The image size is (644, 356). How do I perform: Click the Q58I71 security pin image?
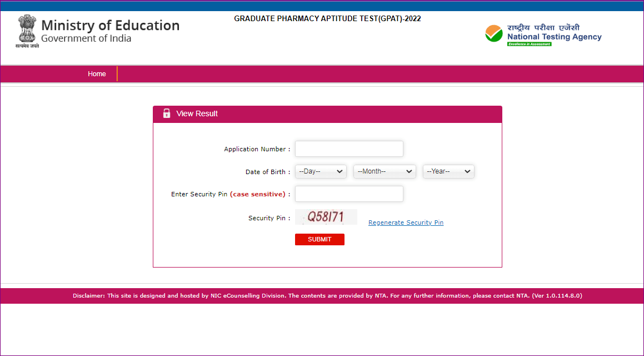[326, 217]
